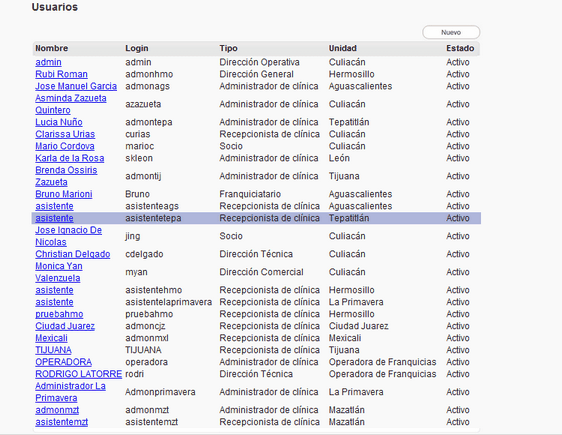This screenshot has height=435, width=562.
Task: Click Socio type in jing row
Action: pos(231,236)
